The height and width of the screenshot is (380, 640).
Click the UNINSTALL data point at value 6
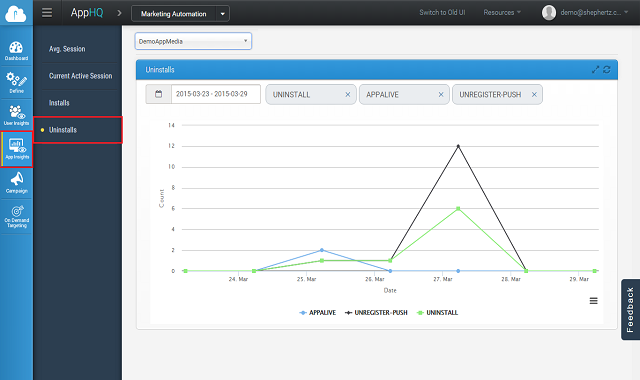[x=458, y=209]
